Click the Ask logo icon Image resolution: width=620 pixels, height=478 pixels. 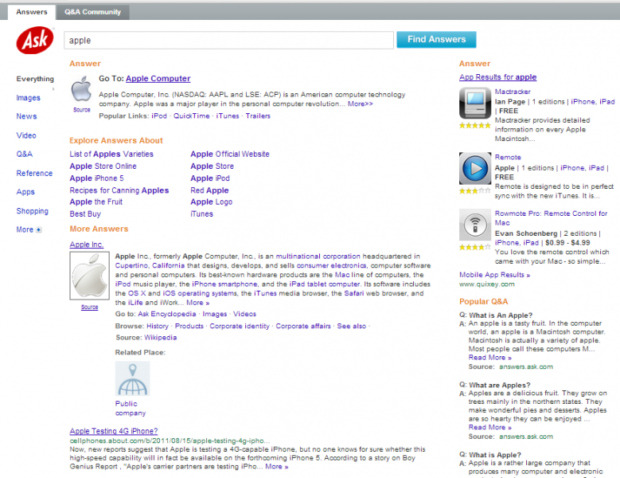click(x=31, y=41)
